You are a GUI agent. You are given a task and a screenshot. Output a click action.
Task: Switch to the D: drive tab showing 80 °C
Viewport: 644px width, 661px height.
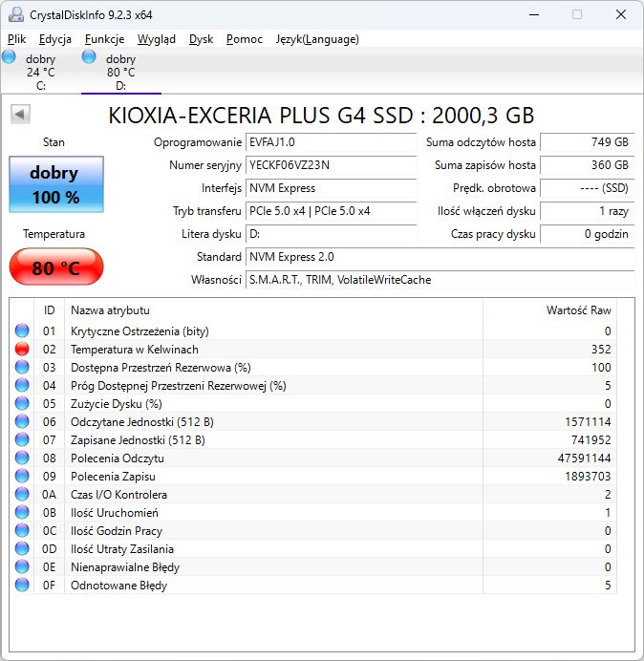tap(121, 72)
